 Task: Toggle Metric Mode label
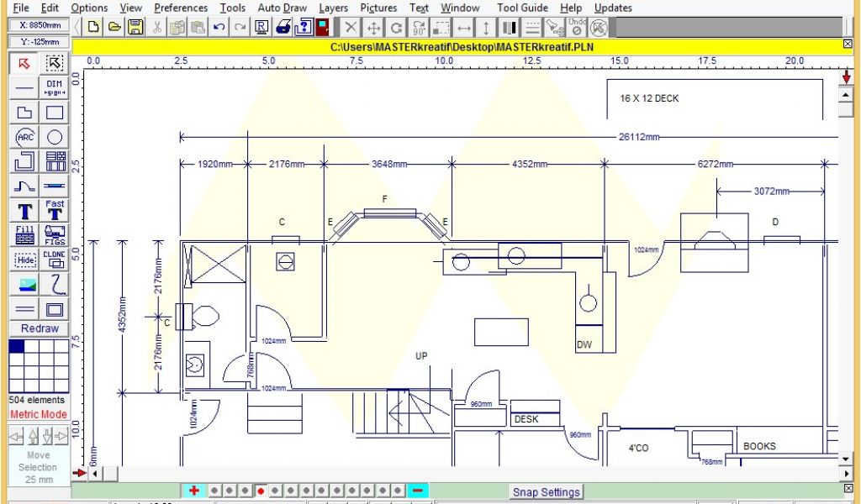click(39, 414)
